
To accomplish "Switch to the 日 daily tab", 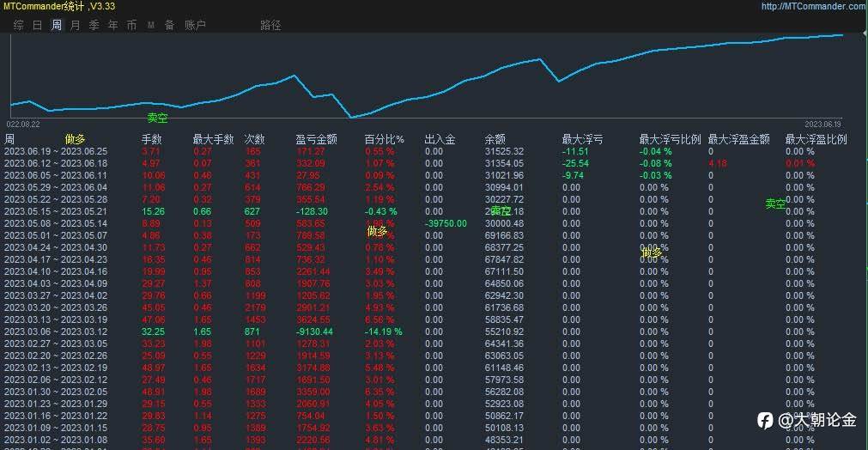I will (37, 25).
